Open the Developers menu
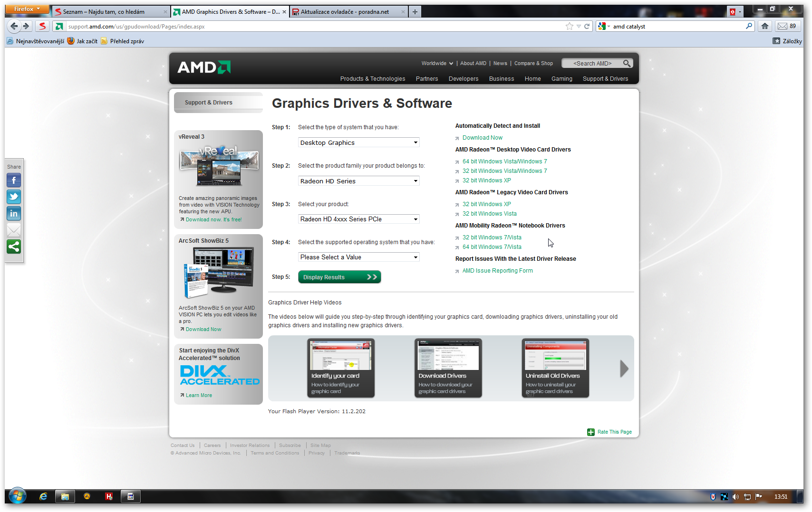This screenshot has height=512, width=812. click(x=464, y=79)
